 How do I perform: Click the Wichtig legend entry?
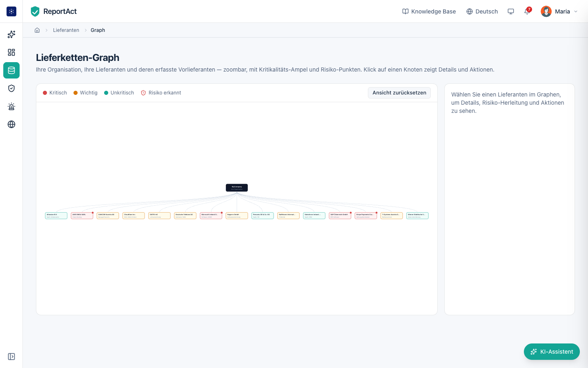click(x=85, y=93)
